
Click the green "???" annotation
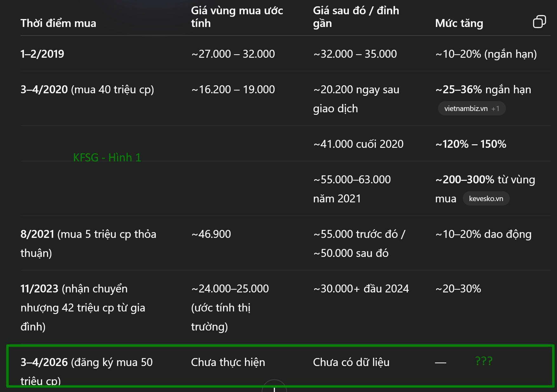[x=483, y=361]
